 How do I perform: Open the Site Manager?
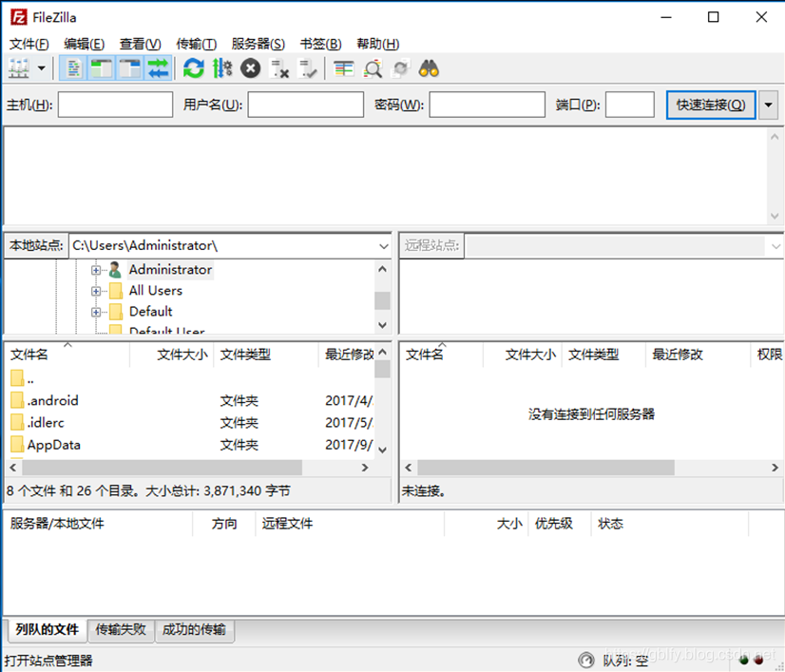pyautogui.click(x=17, y=67)
